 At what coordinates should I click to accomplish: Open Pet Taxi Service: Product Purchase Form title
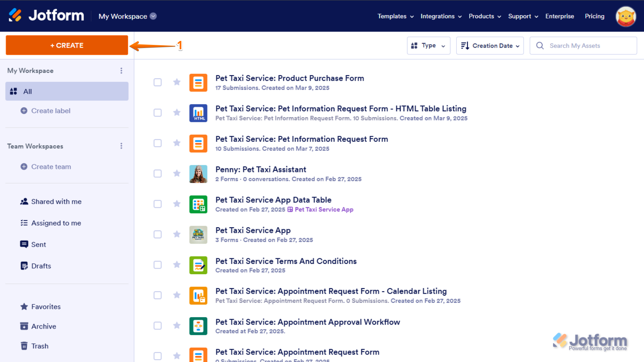[x=290, y=78]
